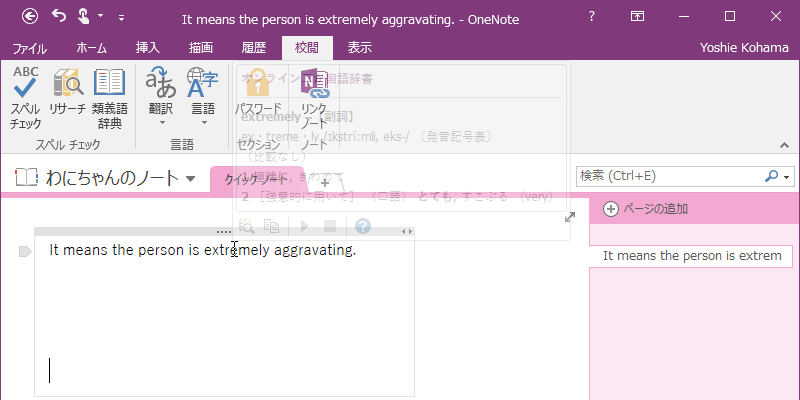This screenshot has height=400, width=800.
Task: Click the mini translator expand icon
Action: pyautogui.click(x=247, y=226)
